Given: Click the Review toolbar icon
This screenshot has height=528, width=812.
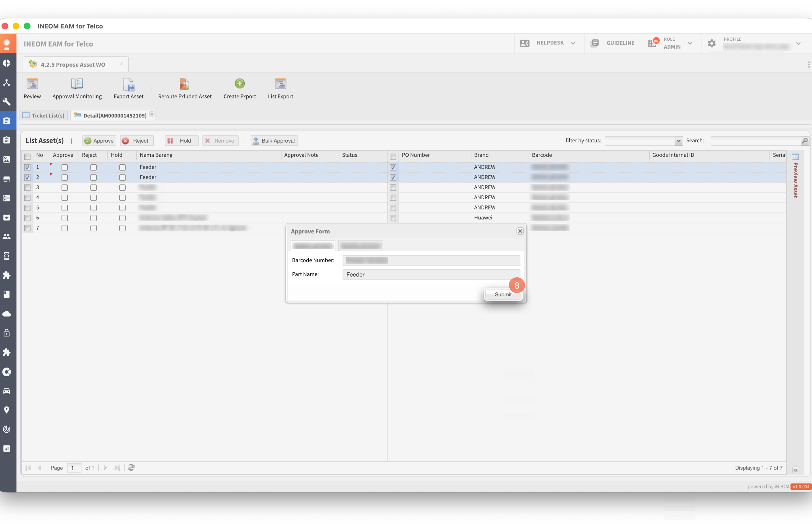Looking at the screenshot, I should (x=32, y=84).
